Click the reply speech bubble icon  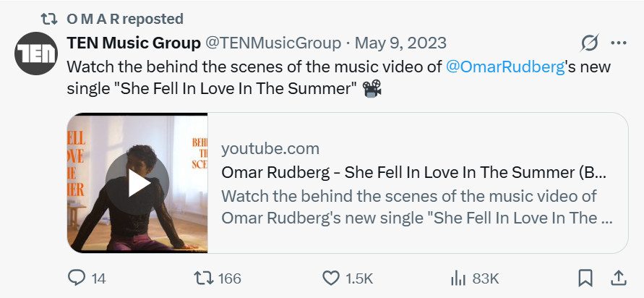pyautogui.click(x=76, y=278)
